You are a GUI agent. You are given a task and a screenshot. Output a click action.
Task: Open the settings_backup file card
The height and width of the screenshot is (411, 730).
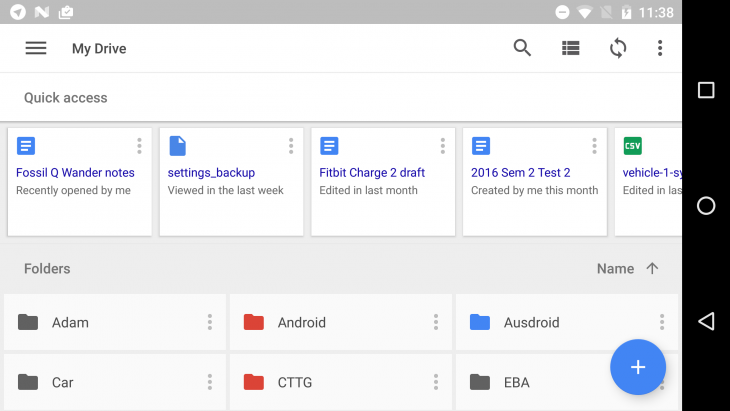pyautogui.click(x=231, y=182)
